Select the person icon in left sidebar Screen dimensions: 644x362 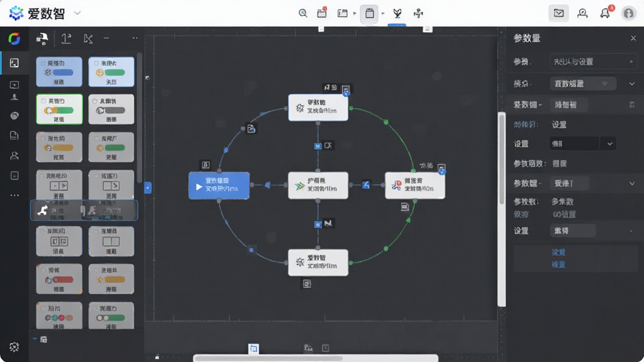[14, 156]
